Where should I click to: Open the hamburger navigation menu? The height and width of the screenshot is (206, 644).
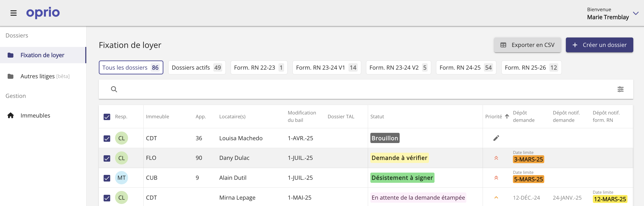[x=13, y=13]
